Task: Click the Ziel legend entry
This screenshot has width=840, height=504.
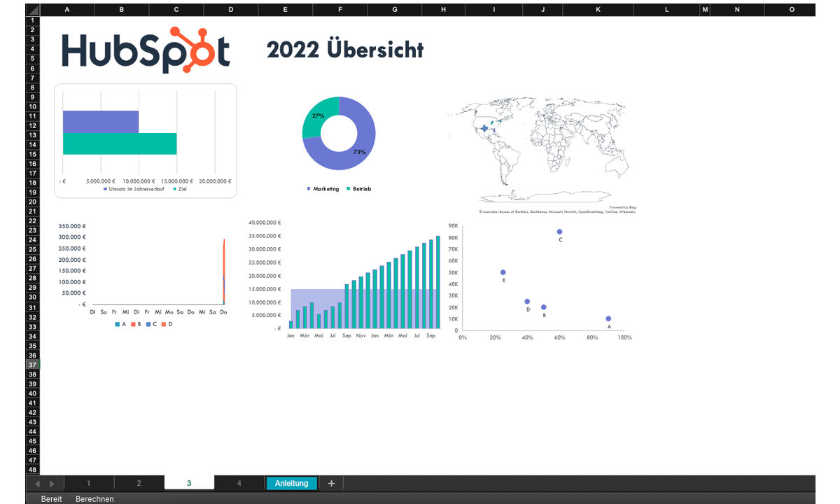Action: [x=180, y=189]
